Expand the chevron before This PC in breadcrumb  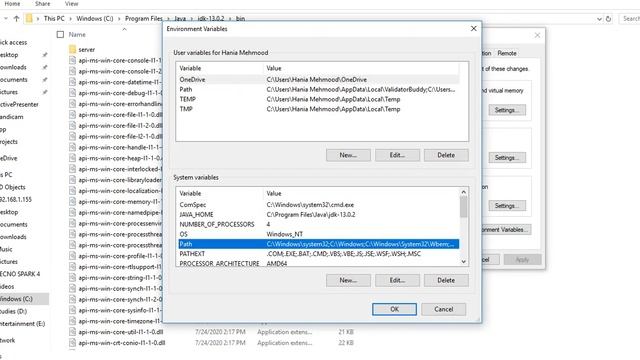38,18
